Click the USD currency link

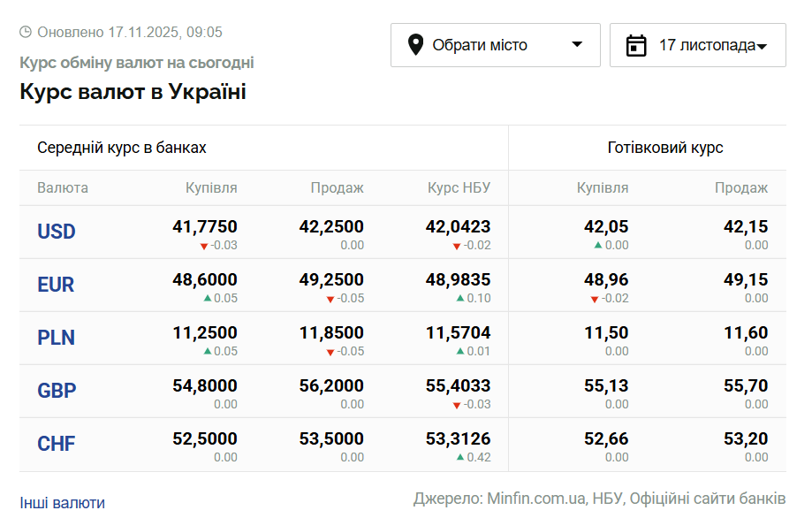pos(55,231)
